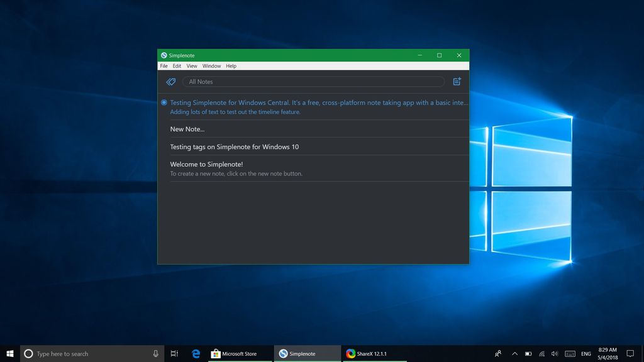
Task: Open Task View from the taskbar
Action: pyautogui.click(x=174, y=353)
